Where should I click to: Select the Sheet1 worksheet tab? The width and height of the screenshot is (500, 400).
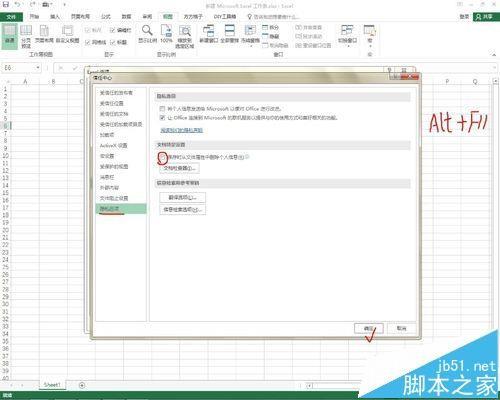pyautogui.click(x=52, y=385)
